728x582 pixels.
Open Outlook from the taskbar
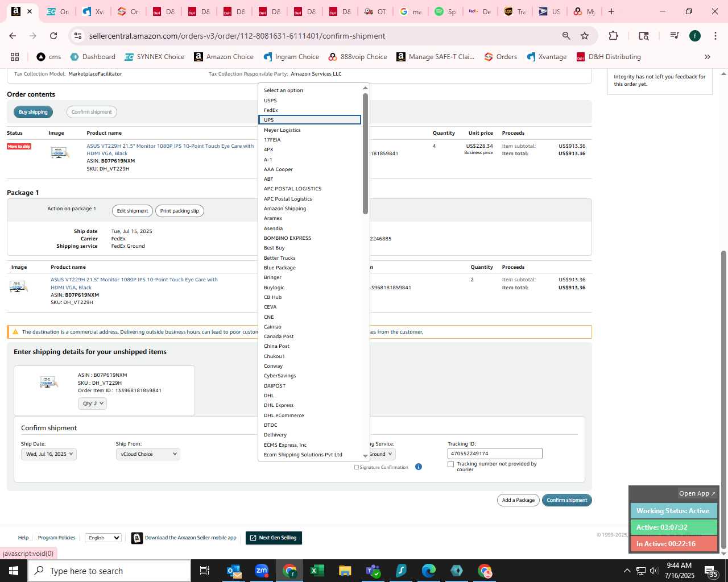pyautogui.click(x=234, y=571)
